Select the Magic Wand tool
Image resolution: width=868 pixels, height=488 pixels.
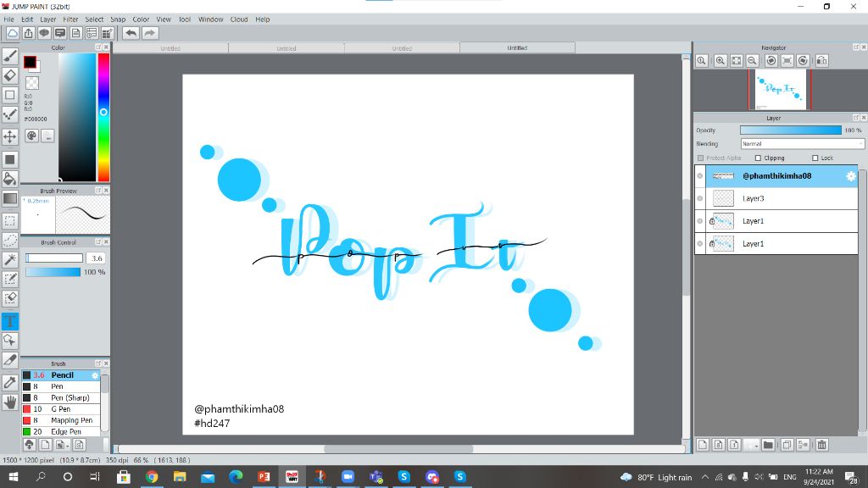[x=10, y=259]
